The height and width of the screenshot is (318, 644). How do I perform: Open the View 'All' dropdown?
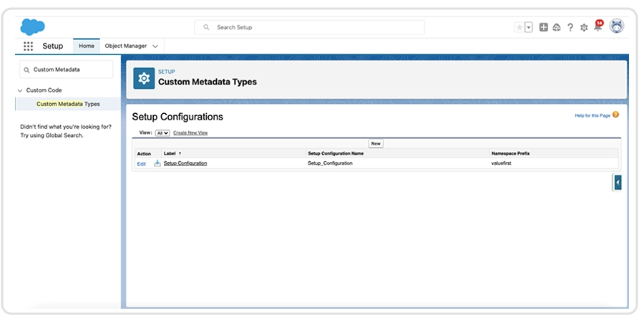[x=162, y=132]
